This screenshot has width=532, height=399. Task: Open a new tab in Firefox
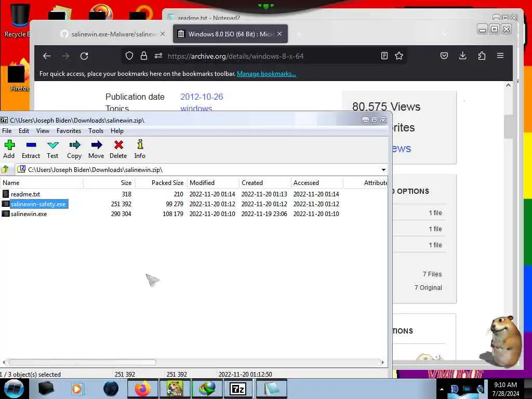coord(299,34)
